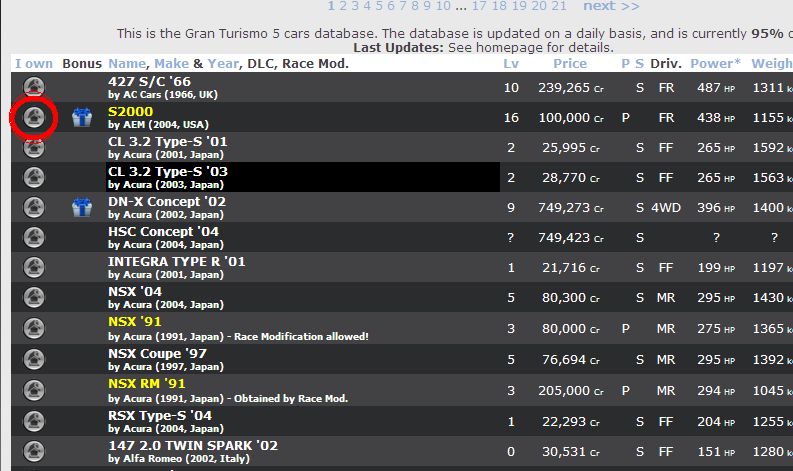Sort the table by Name

pyautogui.click(x=127, y=64)
